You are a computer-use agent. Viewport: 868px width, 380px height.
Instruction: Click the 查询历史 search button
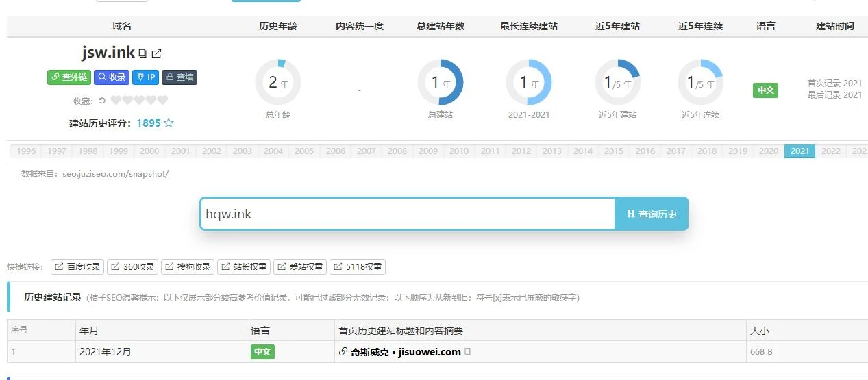[x=651, y=214]
